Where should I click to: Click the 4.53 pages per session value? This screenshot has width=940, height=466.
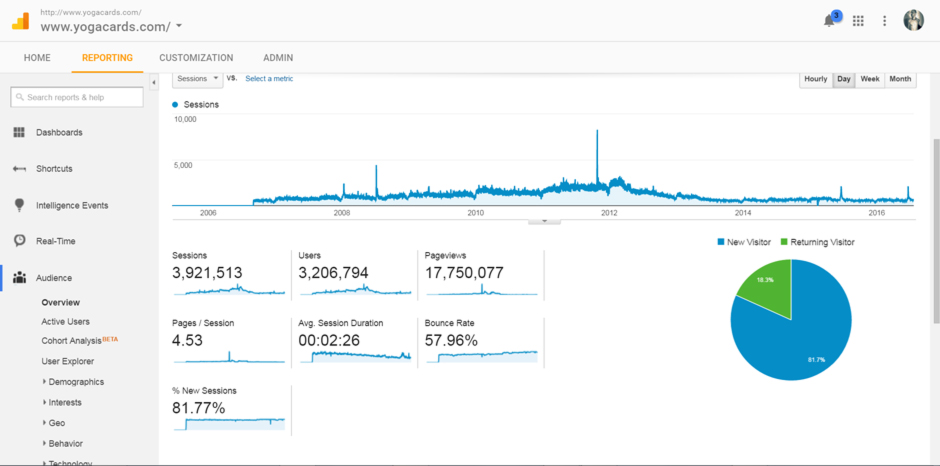click(187, 341)
